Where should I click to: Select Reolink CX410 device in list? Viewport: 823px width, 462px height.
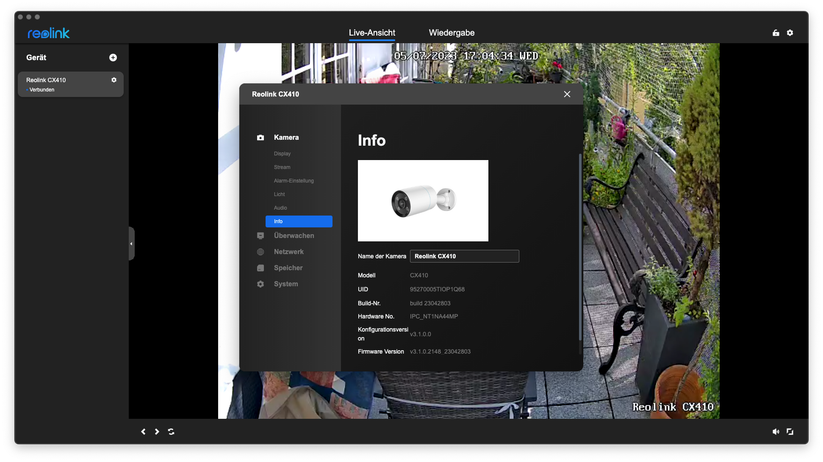(71, 84)
